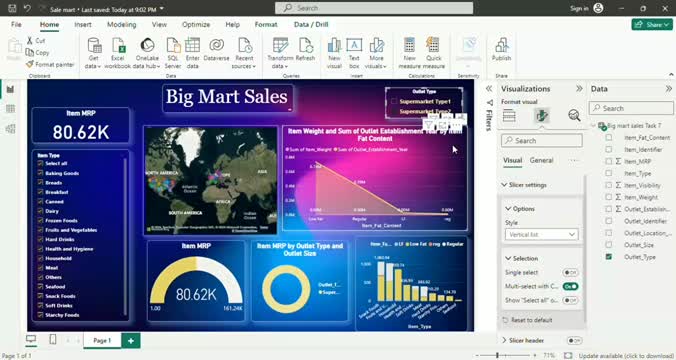
Task: Check Supermarket Type1 in Outlet Type slicer
Action: [x=394, y=101]
